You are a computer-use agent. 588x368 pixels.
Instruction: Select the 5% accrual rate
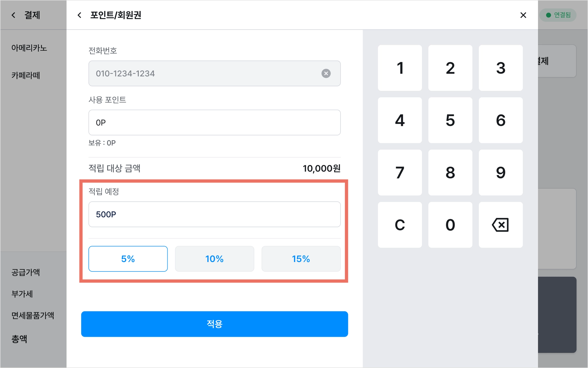click(128, 259)
